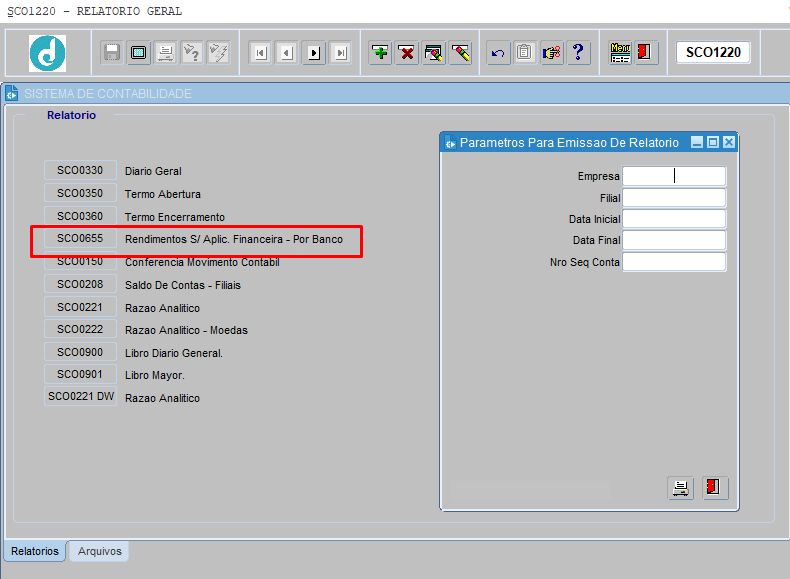Go to the next record arrow icon
Screen dimensions: 790x579
click(x=314, y=52)
